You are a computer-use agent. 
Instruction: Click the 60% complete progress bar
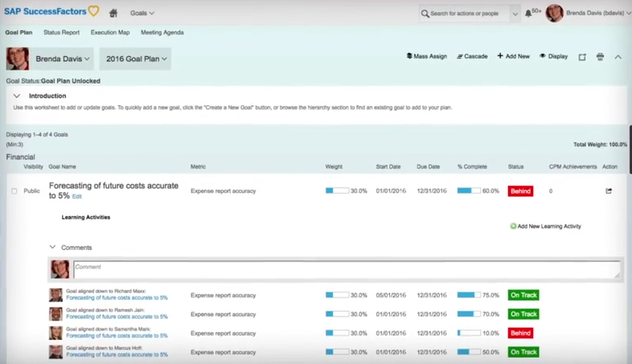tap(469, 191)
